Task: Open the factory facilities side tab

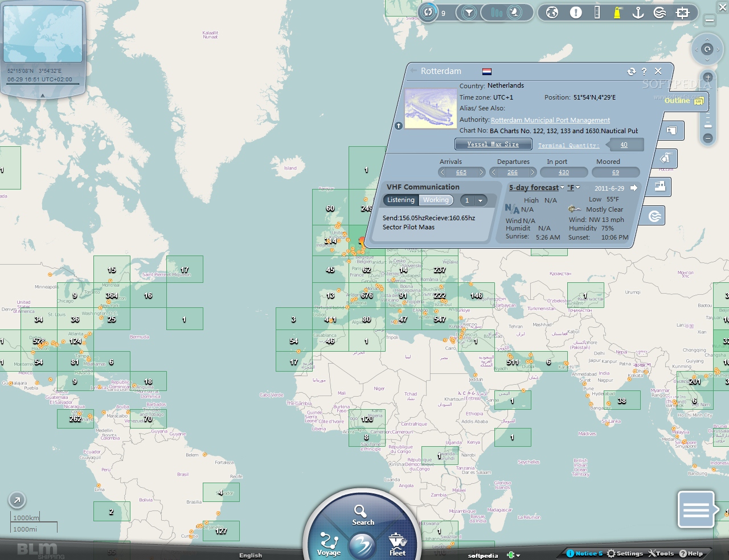Action: 660,186
